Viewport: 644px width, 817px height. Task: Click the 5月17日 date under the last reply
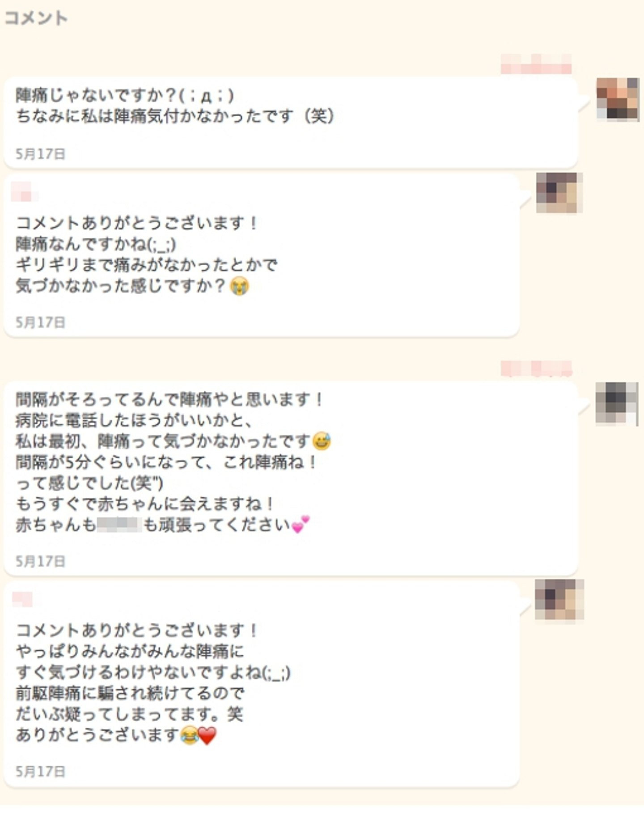(x=41, y=771)
